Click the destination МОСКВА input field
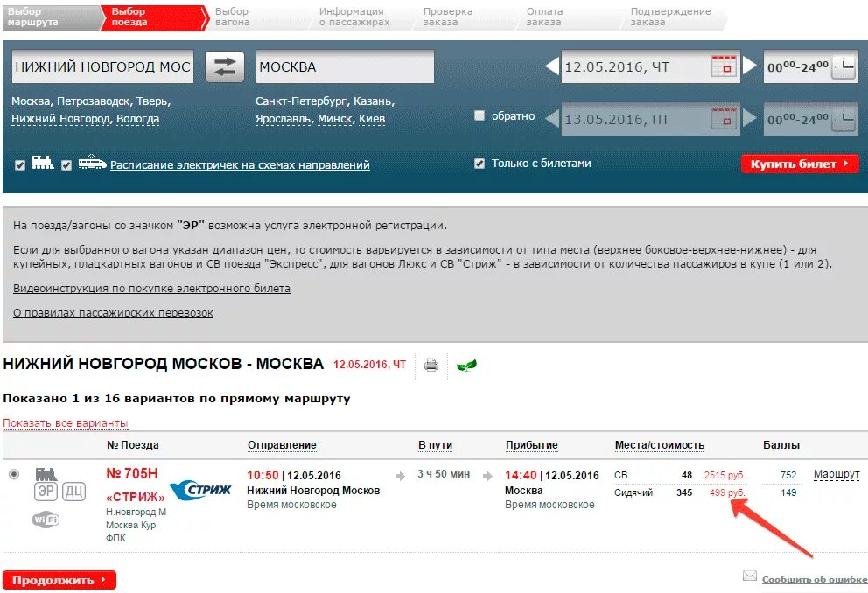868x593 pixels. point(345,66)
